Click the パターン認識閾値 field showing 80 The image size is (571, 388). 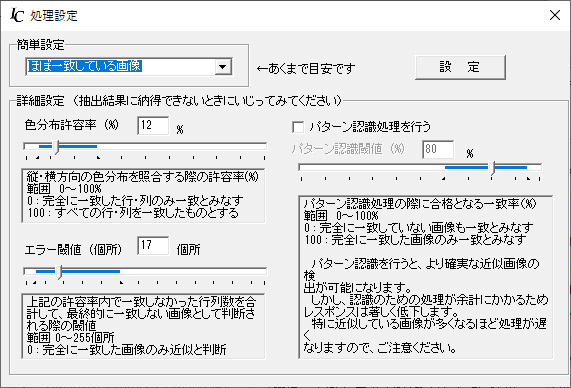point(438,149)
